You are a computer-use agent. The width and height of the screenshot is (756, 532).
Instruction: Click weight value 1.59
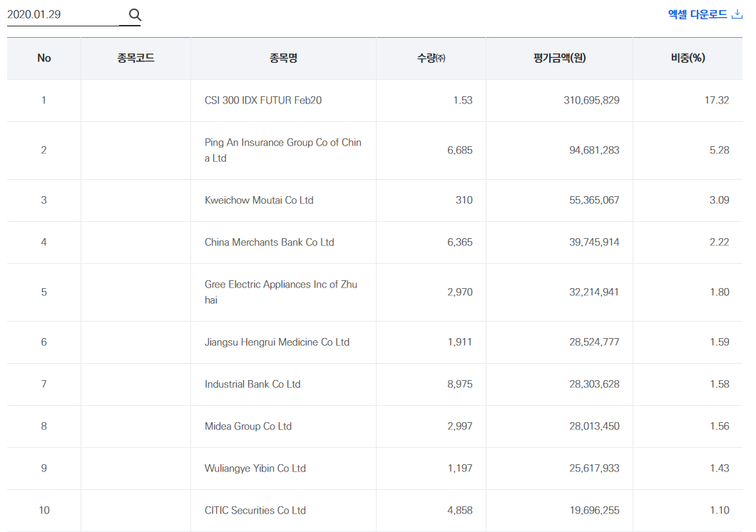[x=720, y=342]
